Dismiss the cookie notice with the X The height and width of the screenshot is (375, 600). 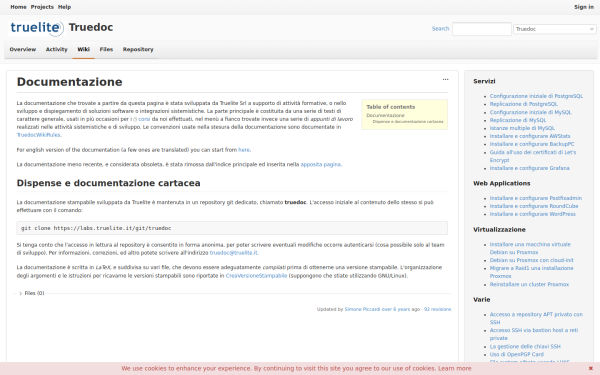tap(590, 368)
